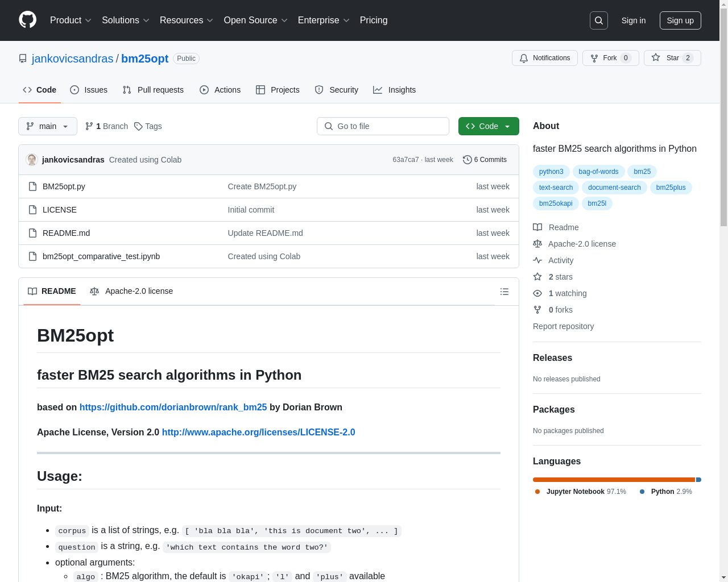Click the Report repository link
This screenshot has height=582, width=728.
tap(563, 326)
